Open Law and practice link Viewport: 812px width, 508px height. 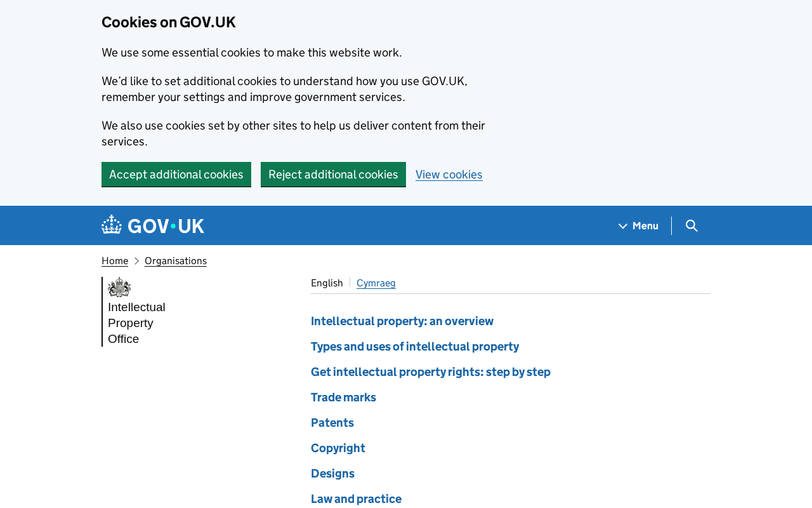[356, 499]
